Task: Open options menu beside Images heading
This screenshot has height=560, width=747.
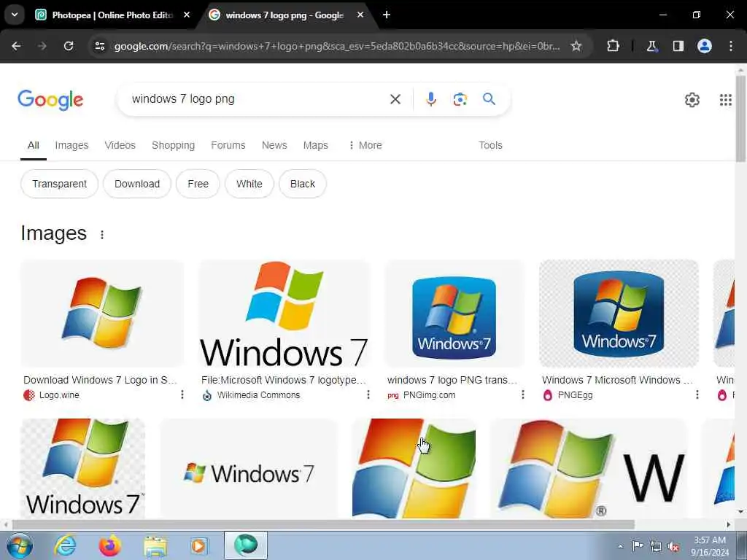Action: click(x=102, y=235)
